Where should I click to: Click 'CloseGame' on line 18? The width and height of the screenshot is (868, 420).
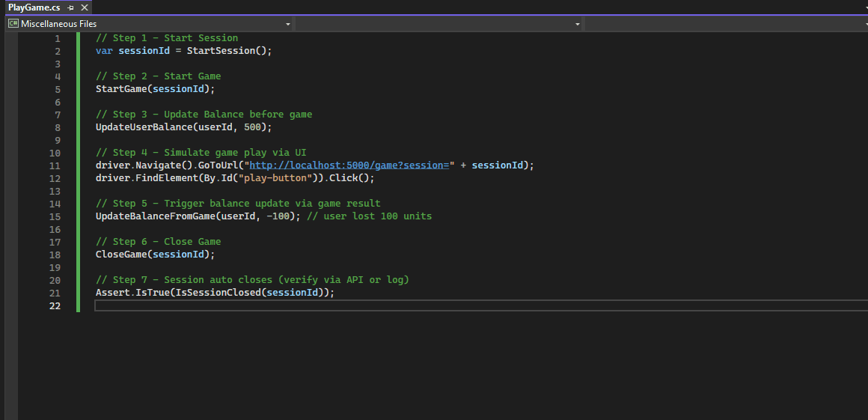[121, 255]
